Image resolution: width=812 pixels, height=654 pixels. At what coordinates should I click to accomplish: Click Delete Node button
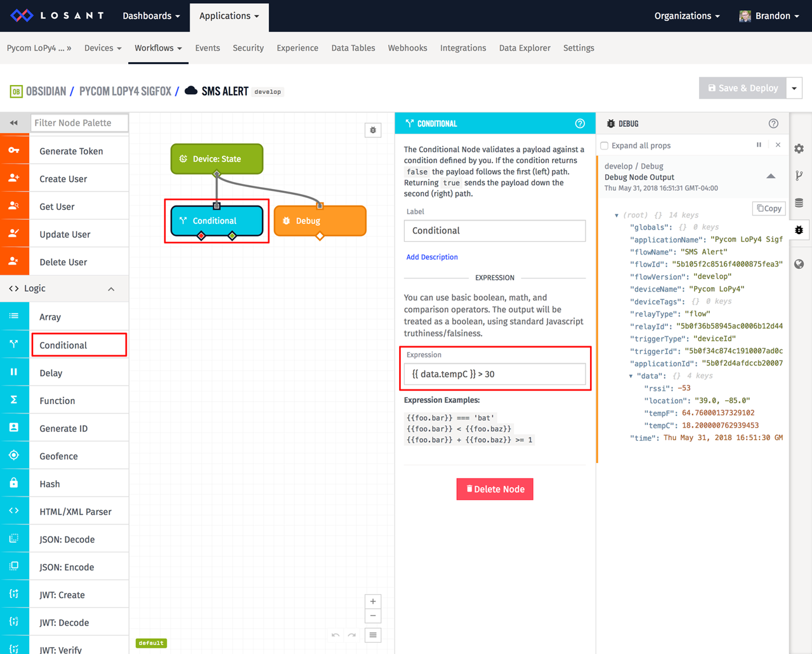[x=495, y=489]
